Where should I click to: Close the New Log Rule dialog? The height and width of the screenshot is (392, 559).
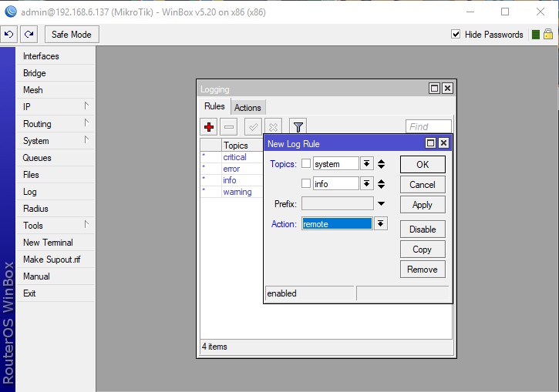[x=443, y=143]
